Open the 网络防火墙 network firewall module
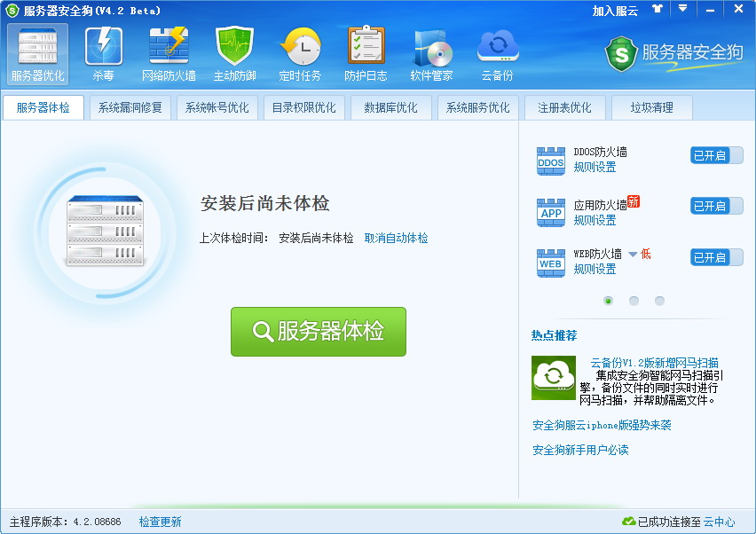756x534 pixels. coord(169,53)
